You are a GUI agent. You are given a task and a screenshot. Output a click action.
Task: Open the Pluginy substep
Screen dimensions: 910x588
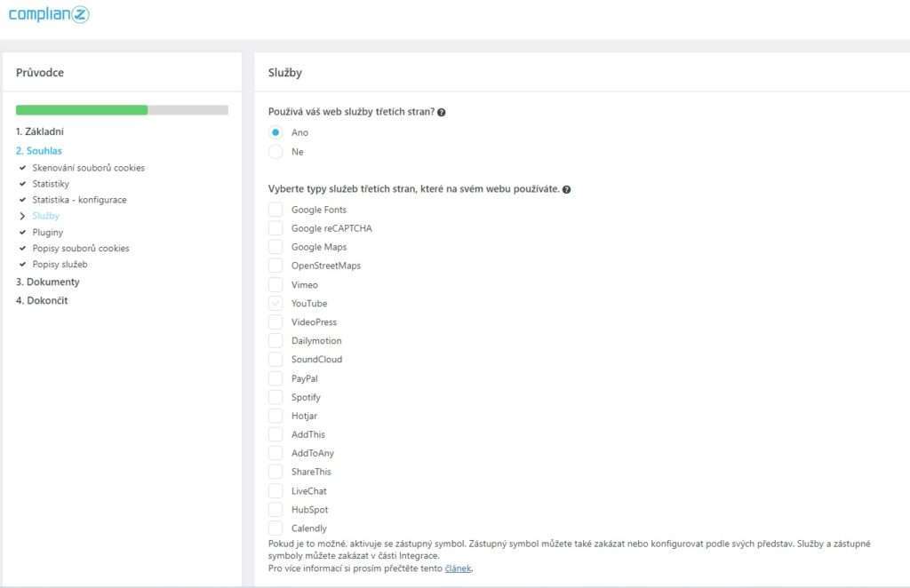pyautogui.click(x=48, y=232)
